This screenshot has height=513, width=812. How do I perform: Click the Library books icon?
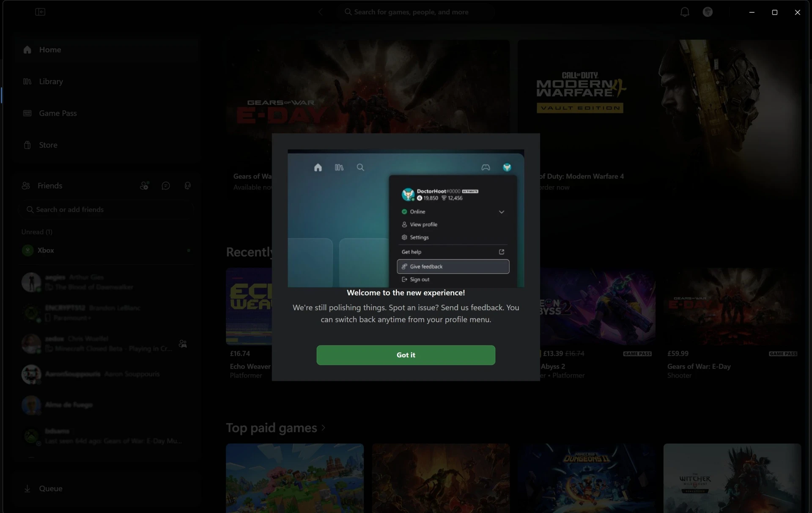click(27, 81)
